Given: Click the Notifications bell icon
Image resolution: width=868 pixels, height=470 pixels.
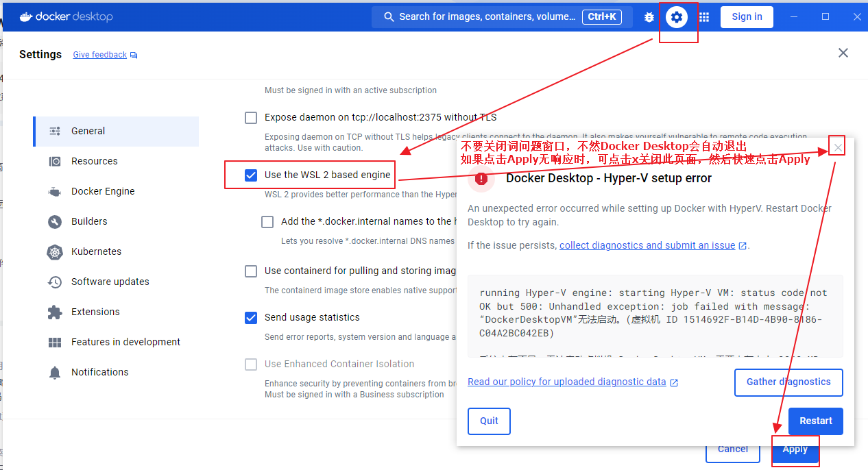Looking at the screenshot, I should pos(55,372).
